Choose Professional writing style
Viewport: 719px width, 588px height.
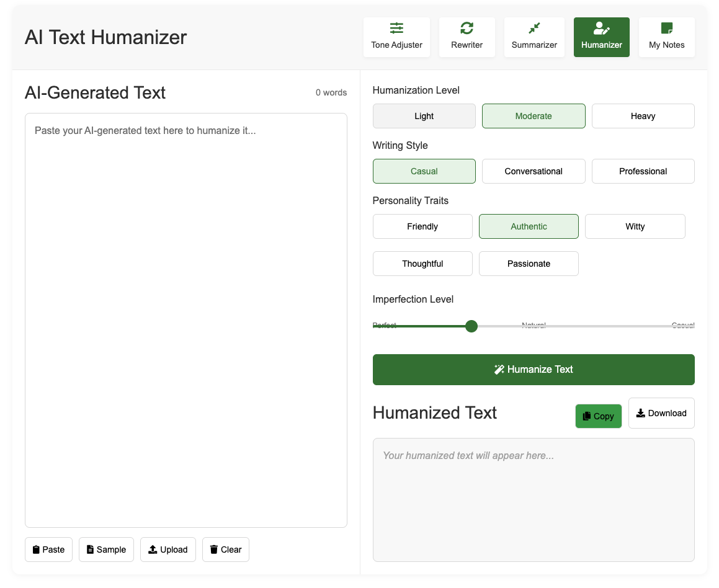(x=643, y=171)
